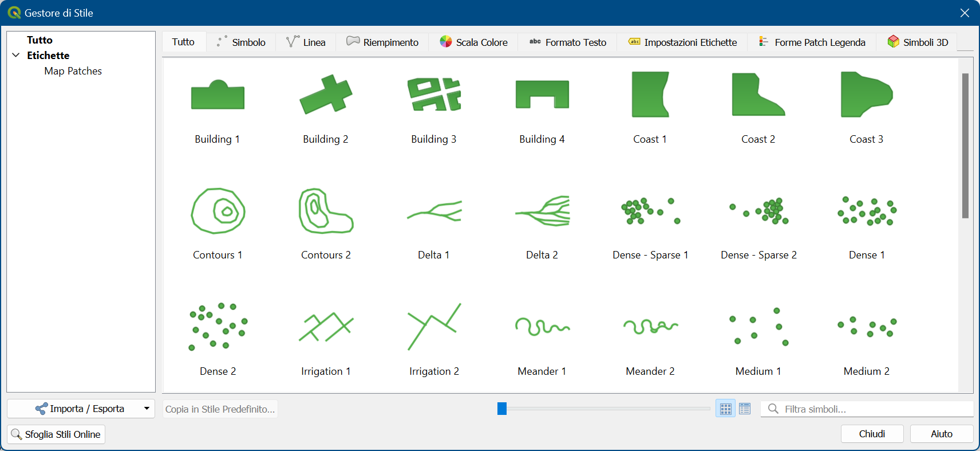Open the Impostazioni Etichette tab
Screen dimensions: 980x451
(682, 42)
